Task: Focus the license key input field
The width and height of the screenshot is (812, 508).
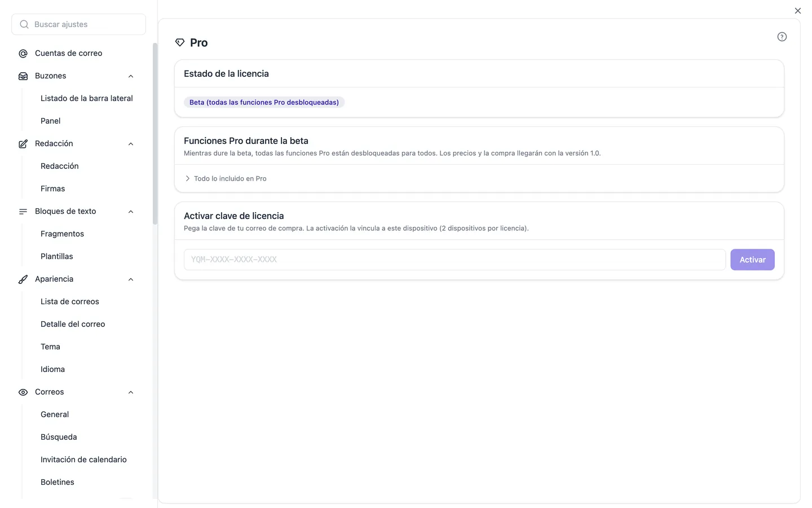Action: (x=454, y=260)
